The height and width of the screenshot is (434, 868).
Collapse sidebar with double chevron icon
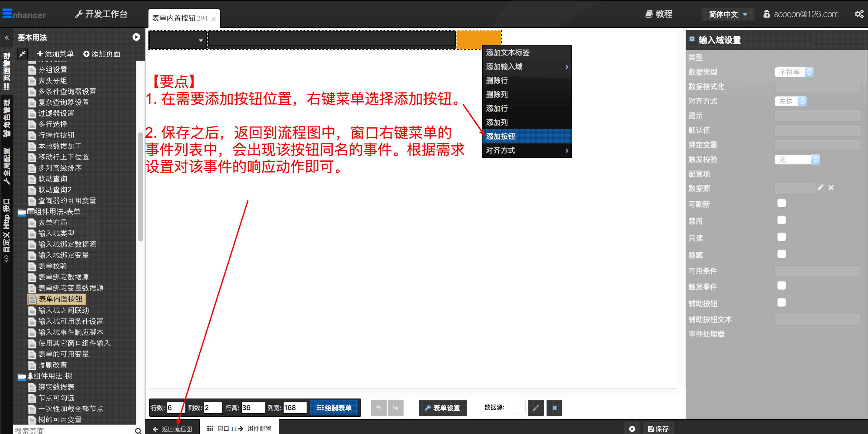point(7,37)
